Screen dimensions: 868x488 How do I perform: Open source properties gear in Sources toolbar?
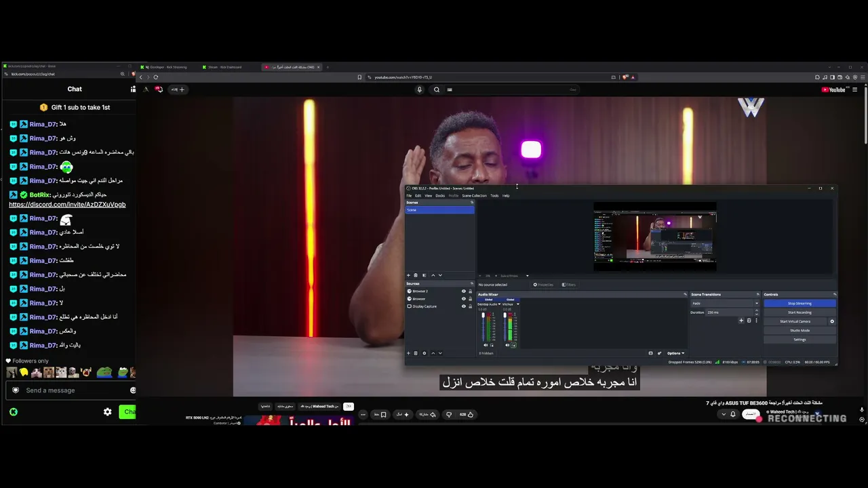point(425,353)
